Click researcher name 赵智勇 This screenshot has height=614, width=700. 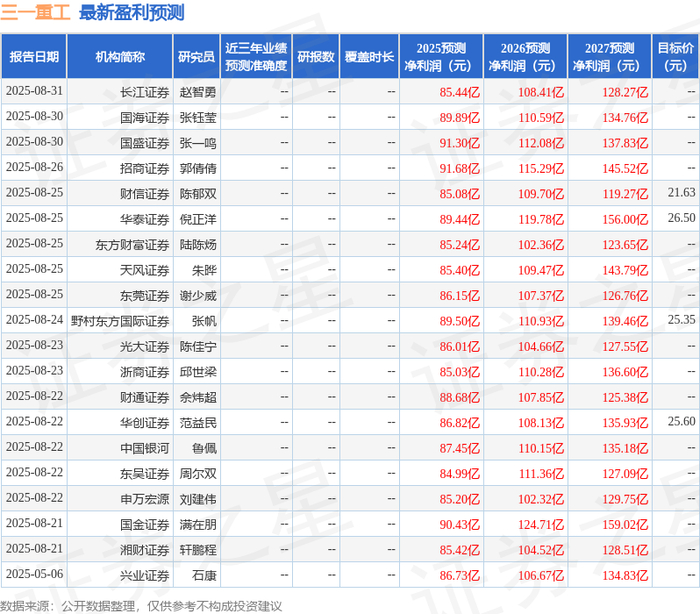[x=198, y=92]
